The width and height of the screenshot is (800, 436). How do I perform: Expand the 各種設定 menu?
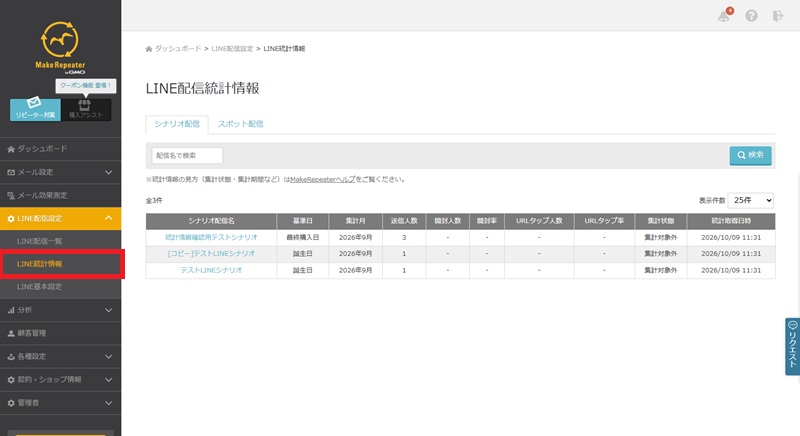[60, 356]
